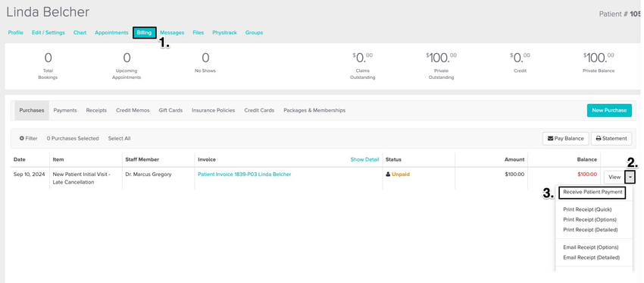Image resolution: width=644 pixels, height=283 pixels.
Task: Open the Messages tab
Action: pos(172,33)
